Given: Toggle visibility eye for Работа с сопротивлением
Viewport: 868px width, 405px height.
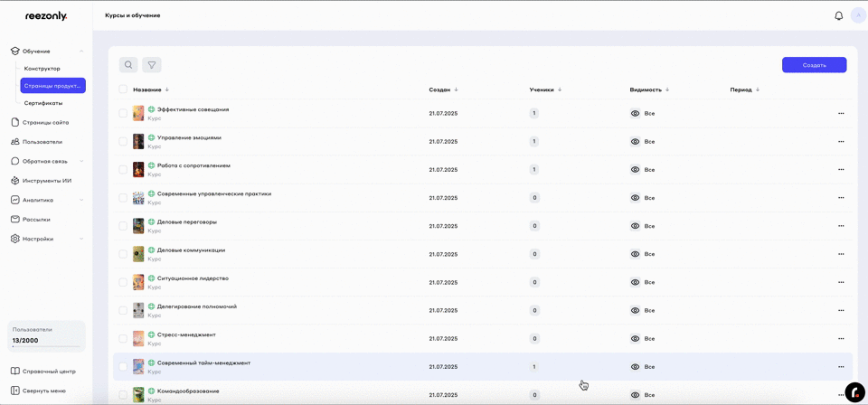Looking at the screenshot, I should [635, 170].
